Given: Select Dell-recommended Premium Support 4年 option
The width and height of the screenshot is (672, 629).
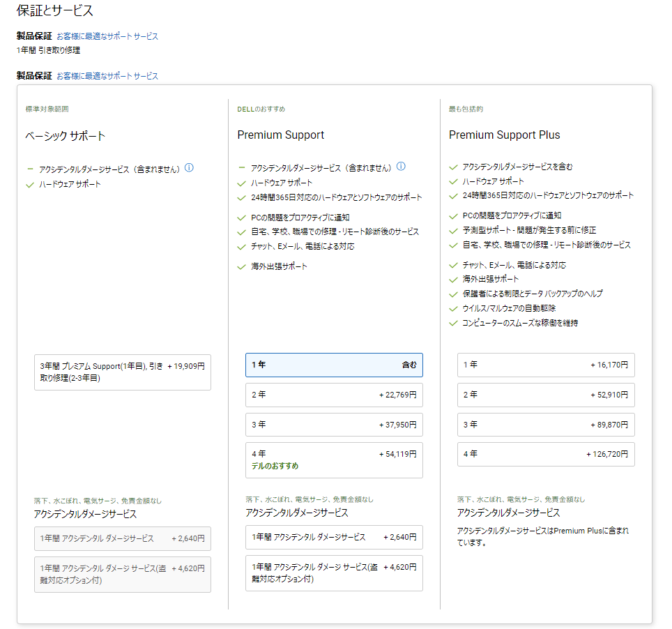Looking at the screenshot, I should click(334, 460).
